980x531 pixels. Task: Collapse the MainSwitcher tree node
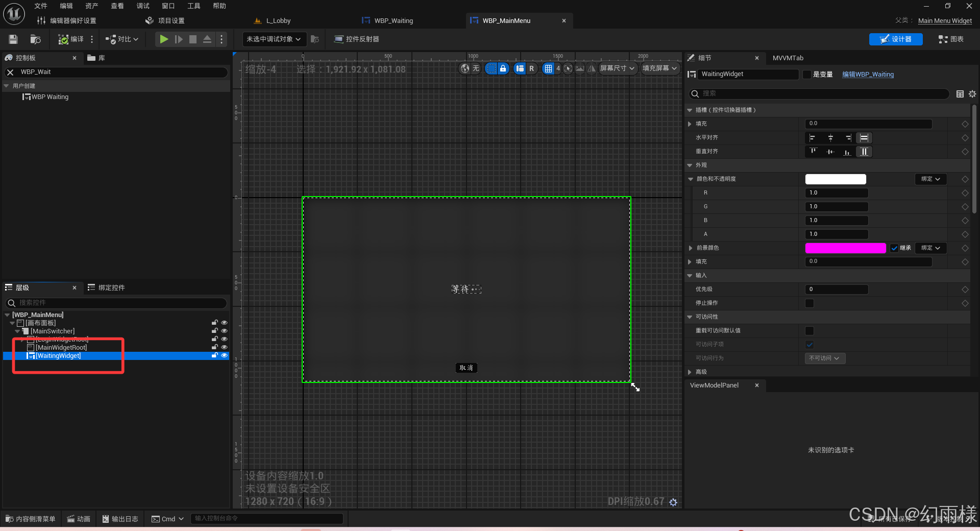click(17, 331)
